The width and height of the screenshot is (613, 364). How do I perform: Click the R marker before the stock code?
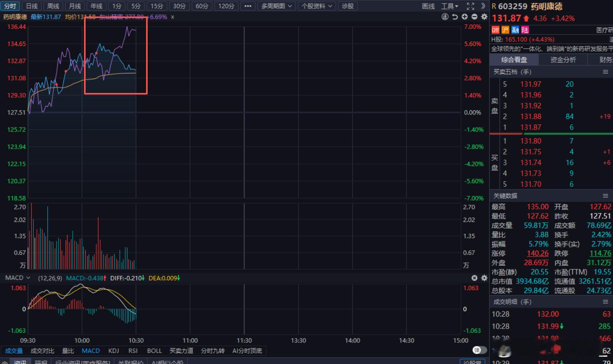click(x=494, y=6)
